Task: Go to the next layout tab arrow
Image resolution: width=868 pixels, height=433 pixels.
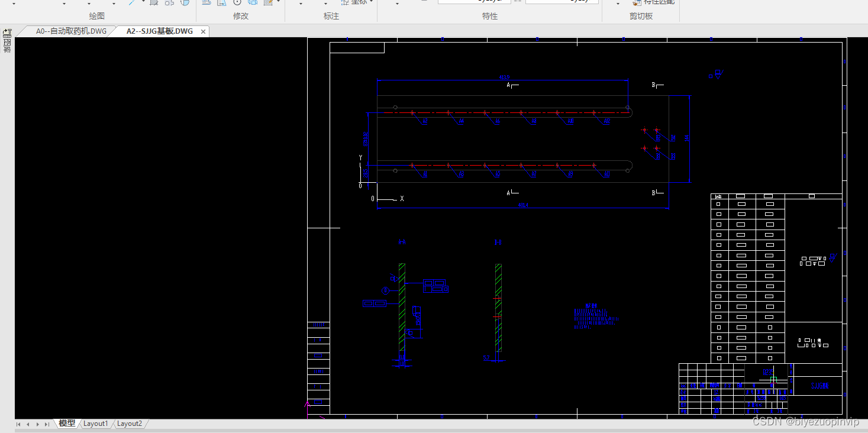Action: (x=37, y=424)
